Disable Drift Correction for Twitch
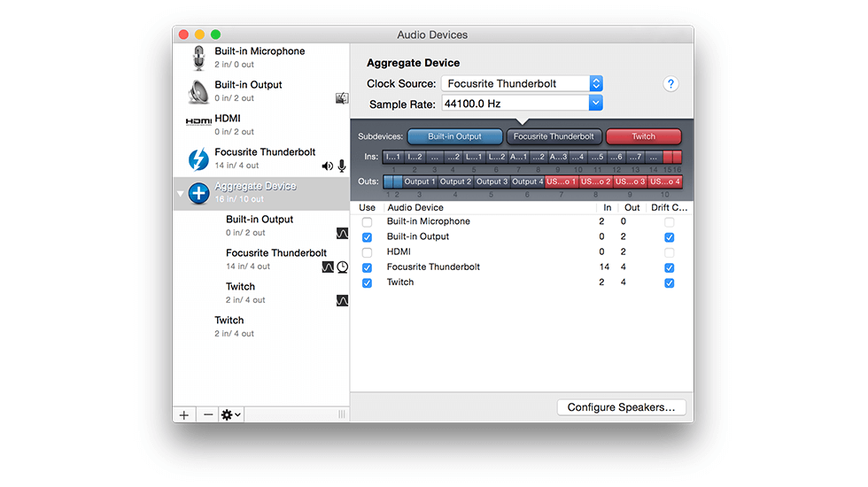The image size is (868, 487). click(669, 283)
